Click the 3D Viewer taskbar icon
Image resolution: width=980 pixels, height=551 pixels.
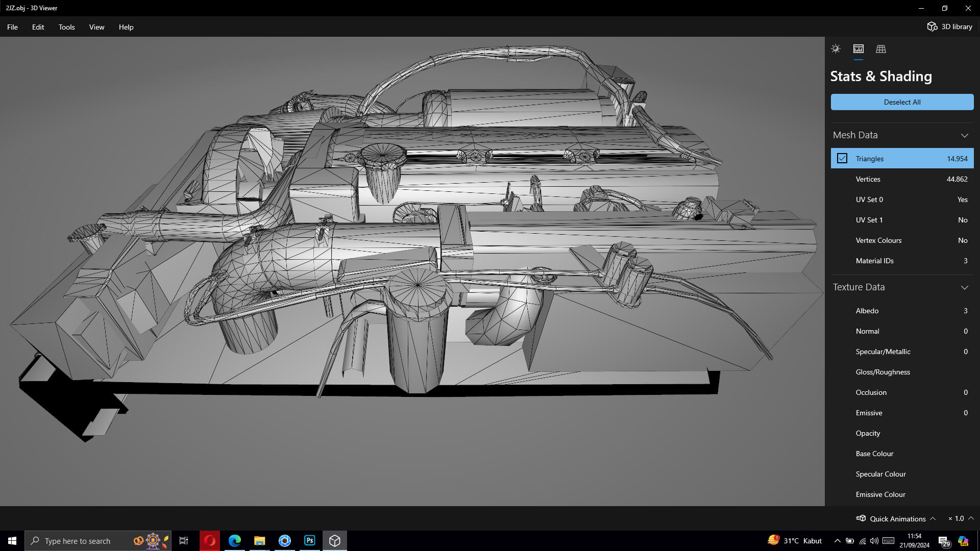pos(335,541)
